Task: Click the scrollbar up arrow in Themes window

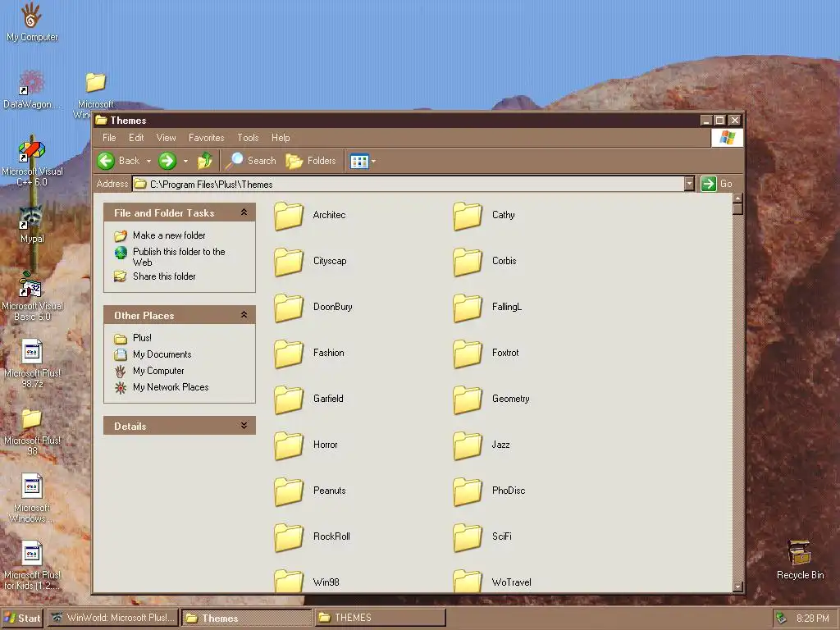Action: [x=737, y=199]
